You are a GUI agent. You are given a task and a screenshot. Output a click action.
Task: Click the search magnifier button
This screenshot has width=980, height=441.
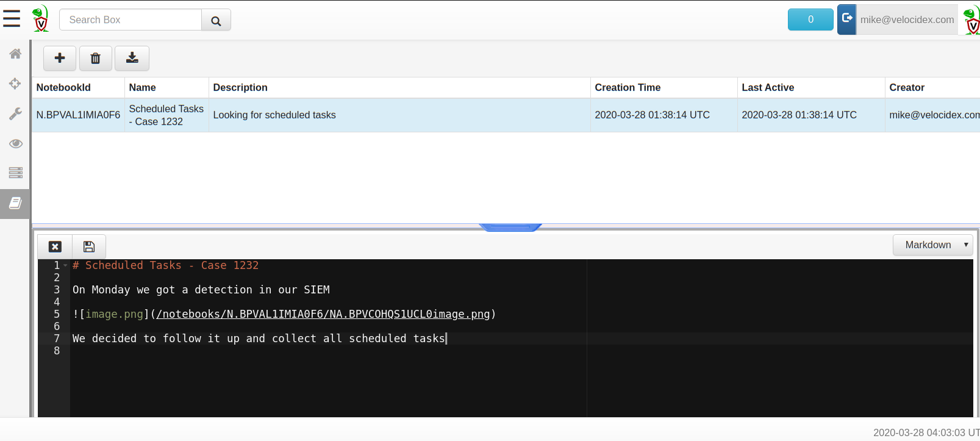point(216,20)
